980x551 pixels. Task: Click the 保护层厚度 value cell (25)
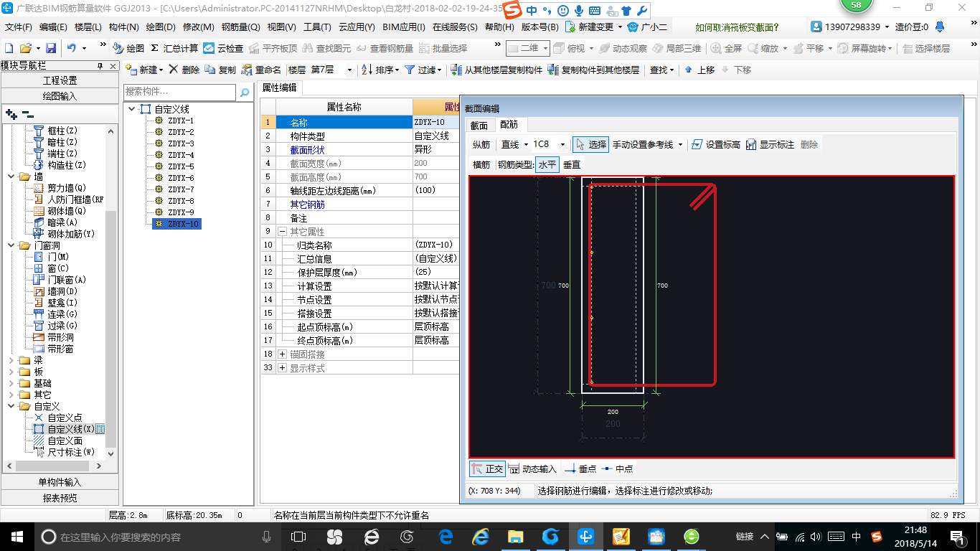[x=435, y=273]
